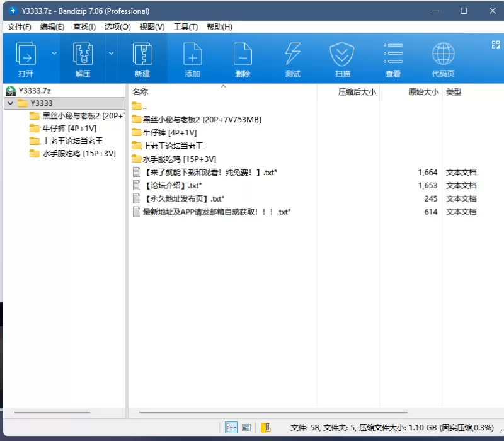Open the dropdown arrow beside 打开
504x441 pixels.
pyautogui.click(x=54, y=54)
